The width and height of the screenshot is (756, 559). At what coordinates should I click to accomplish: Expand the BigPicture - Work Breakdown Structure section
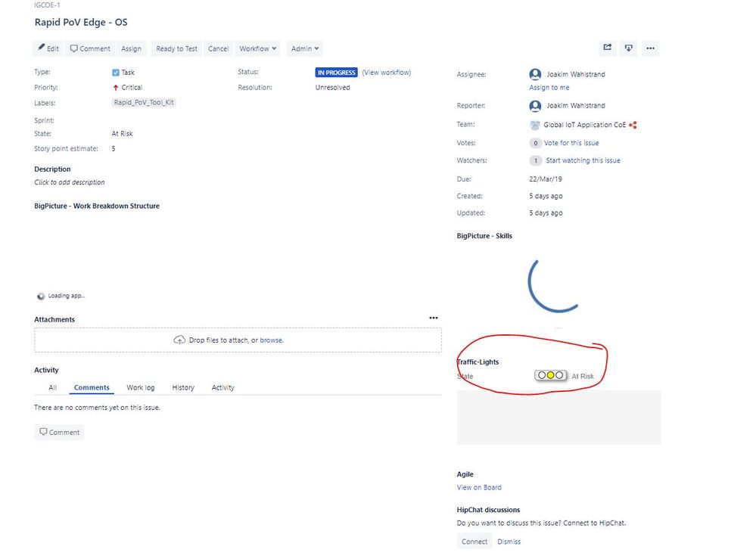96,205
